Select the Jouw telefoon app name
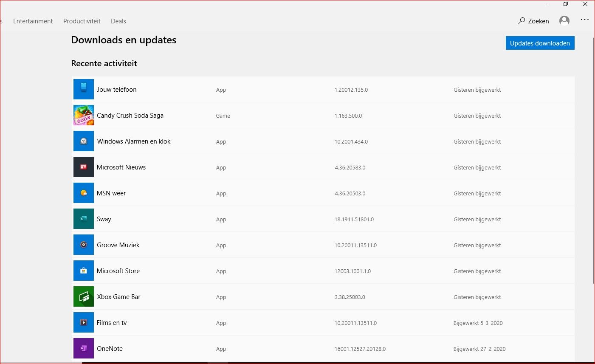 tap(117, 90)
